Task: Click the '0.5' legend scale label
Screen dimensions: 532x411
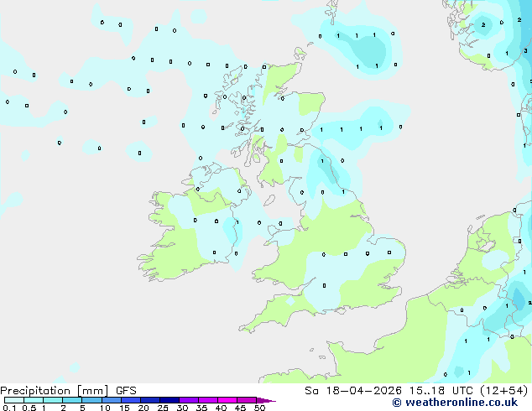Action: [29, 408]
